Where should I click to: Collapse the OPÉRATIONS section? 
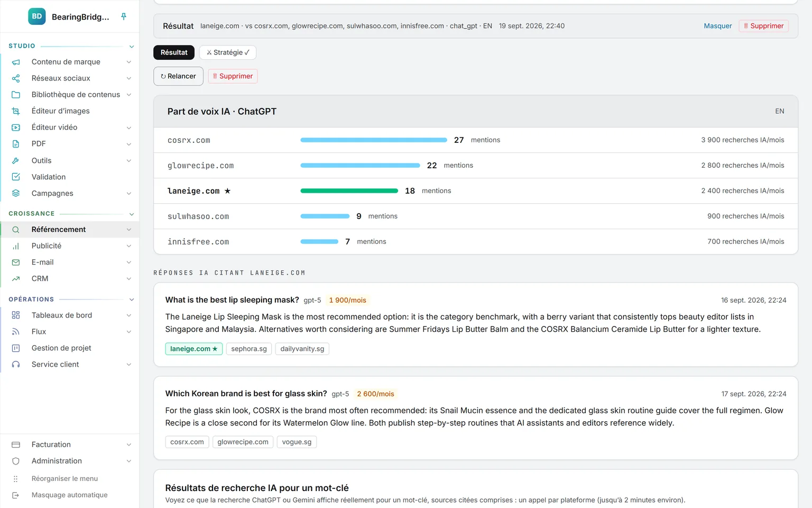click(x=132, y=300)
